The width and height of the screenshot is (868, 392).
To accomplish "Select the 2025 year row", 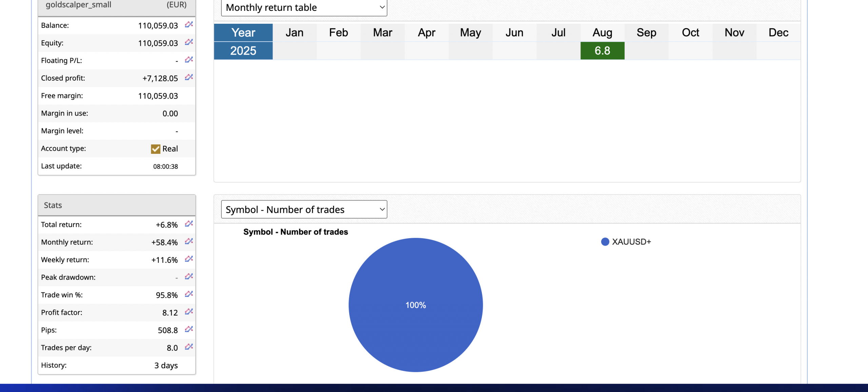I will (x=243, y=51).
